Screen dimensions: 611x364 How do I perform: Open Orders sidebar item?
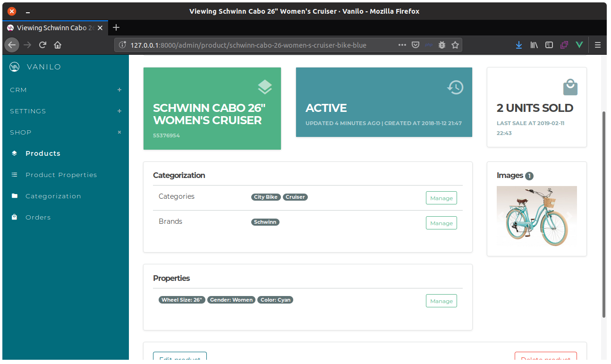[x=38, y=217]
